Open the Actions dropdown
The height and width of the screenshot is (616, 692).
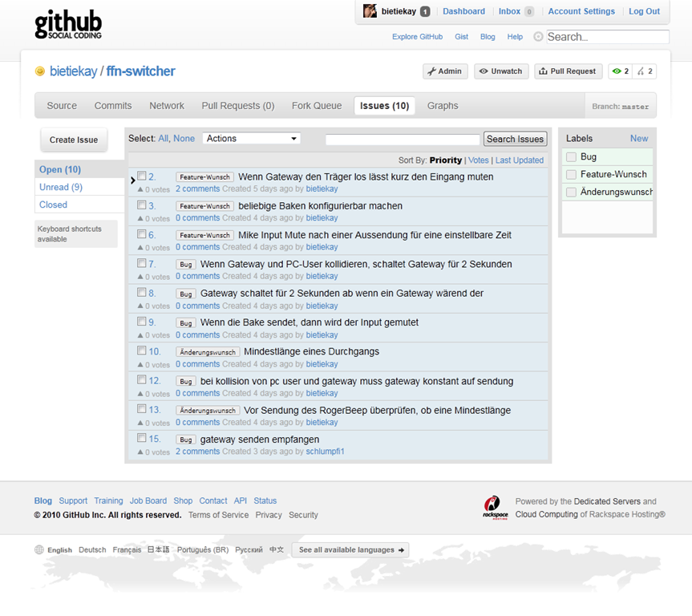pos(252,138)
